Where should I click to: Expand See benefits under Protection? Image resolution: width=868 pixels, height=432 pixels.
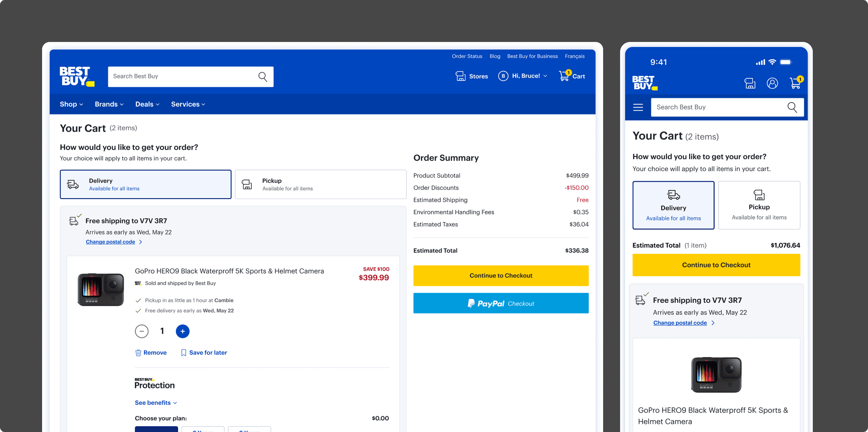pyautogui.click(x=156, y=403)
